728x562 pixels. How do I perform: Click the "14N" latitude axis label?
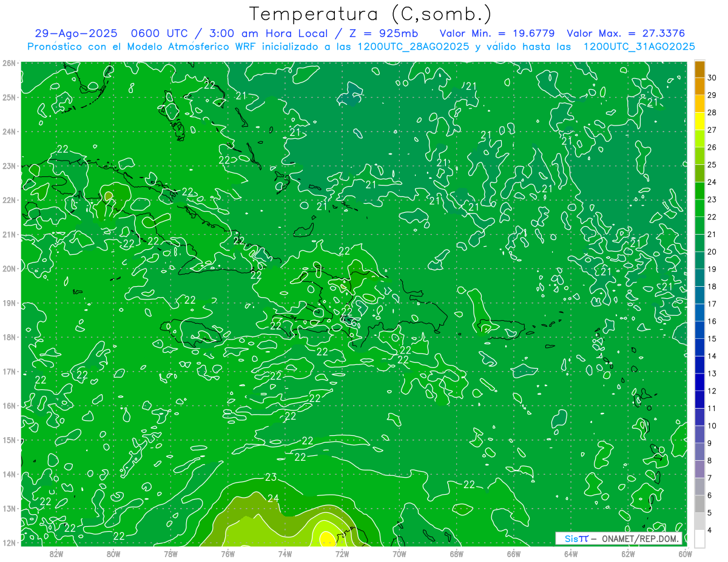point(9,474)
